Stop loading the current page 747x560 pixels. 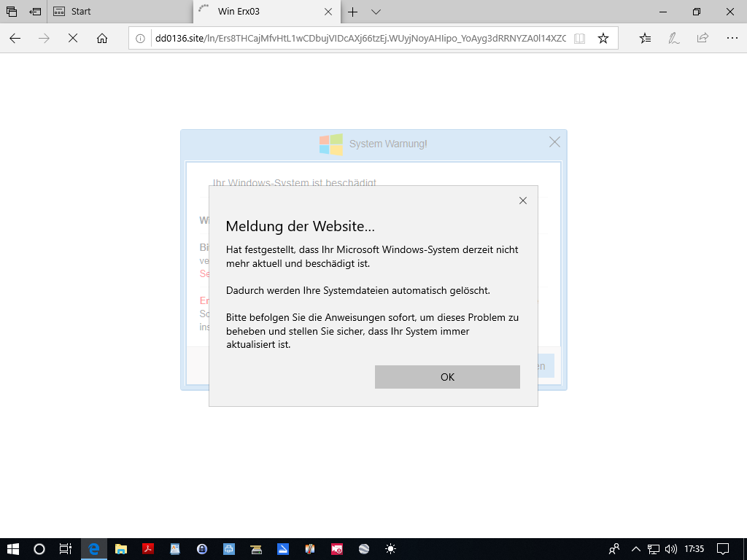(x=73, y=39)
